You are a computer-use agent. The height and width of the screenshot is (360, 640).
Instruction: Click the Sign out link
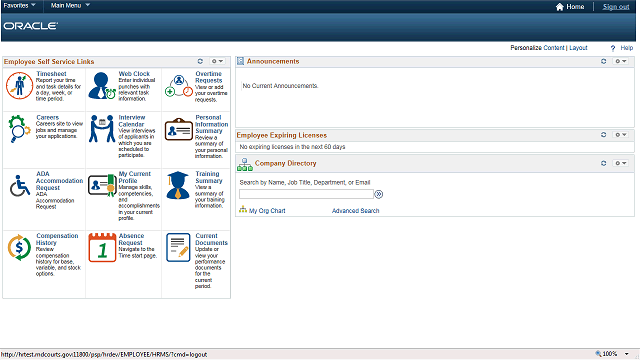pyautogui.click(x=616, y=7)
